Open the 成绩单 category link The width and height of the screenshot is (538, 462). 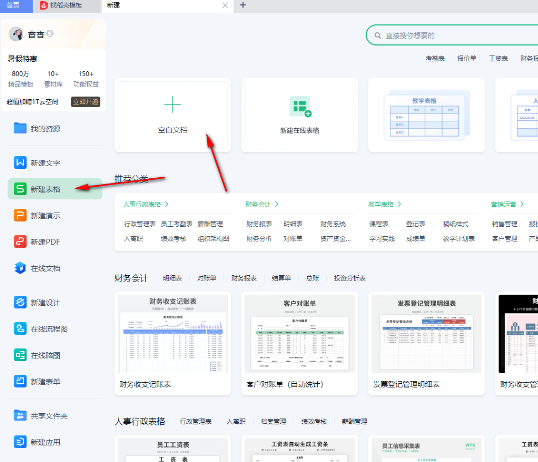click(416, 239)
